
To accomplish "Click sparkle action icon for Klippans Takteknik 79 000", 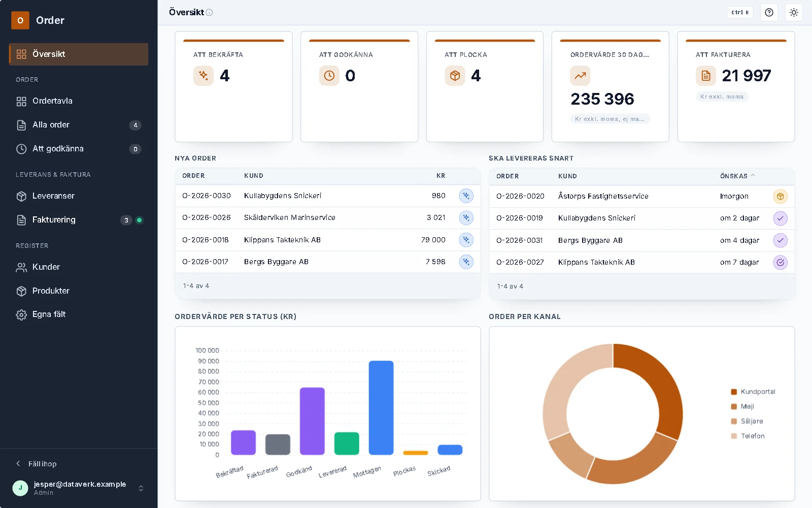I will click(x=466, y=240).
